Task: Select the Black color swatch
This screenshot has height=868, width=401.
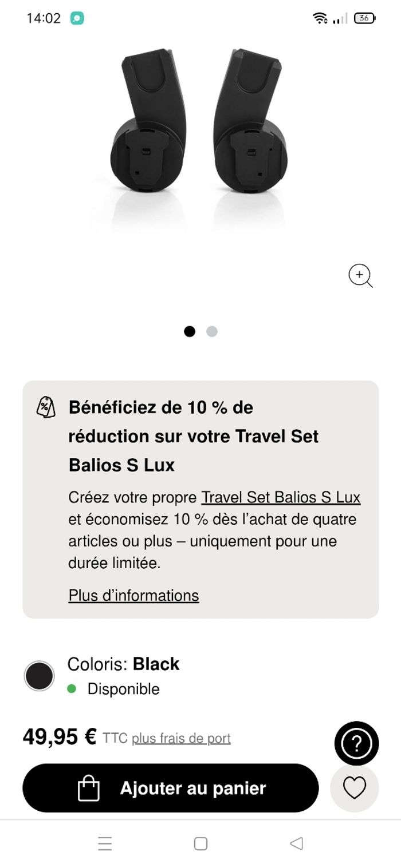Action: (x=39, y=676)
